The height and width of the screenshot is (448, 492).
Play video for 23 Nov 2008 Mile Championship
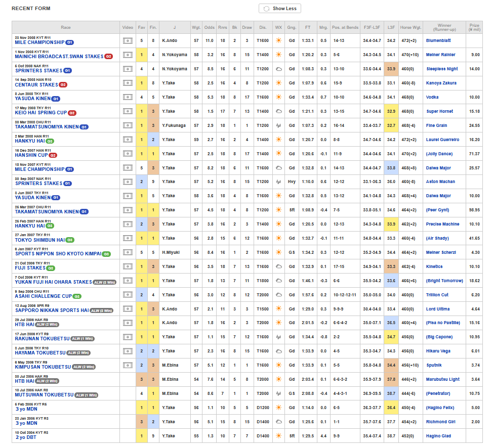click(128, 40)
